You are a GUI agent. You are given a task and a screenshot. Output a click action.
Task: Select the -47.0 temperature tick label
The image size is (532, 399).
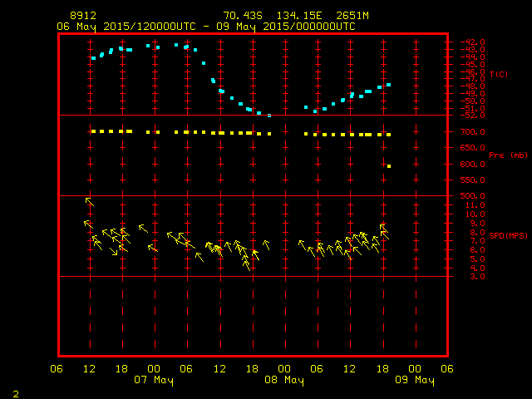(472, 79)
